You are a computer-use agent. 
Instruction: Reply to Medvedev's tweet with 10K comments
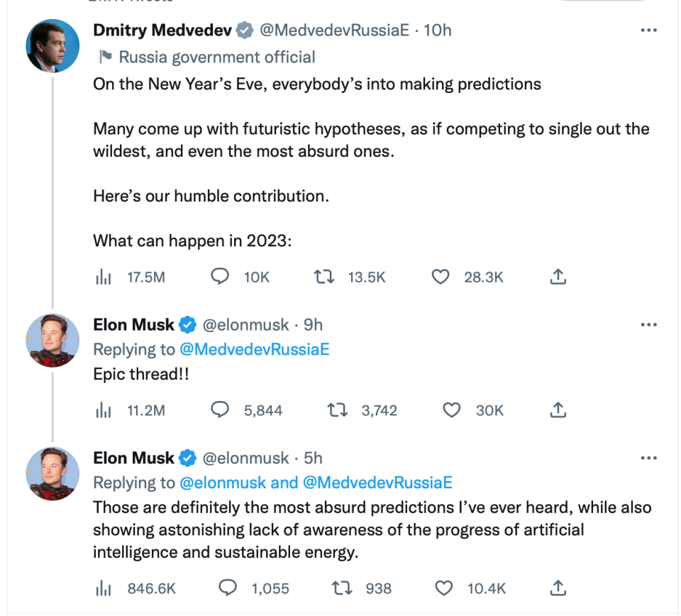pos(221,277)
